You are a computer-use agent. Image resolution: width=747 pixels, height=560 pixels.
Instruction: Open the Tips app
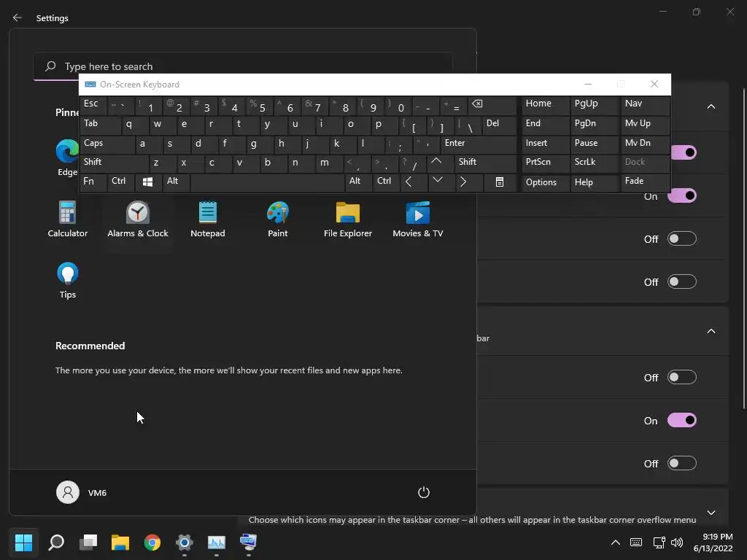coord(68,281)
